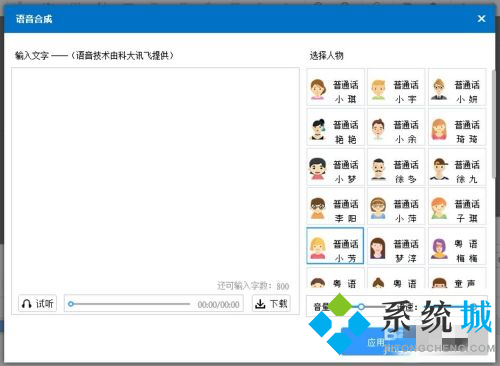Click the 还可输入字数: 800 counter text
Image resolution: width=500 pixels, height=366 pixels.
pyautogui.click(x=253, y=286)
